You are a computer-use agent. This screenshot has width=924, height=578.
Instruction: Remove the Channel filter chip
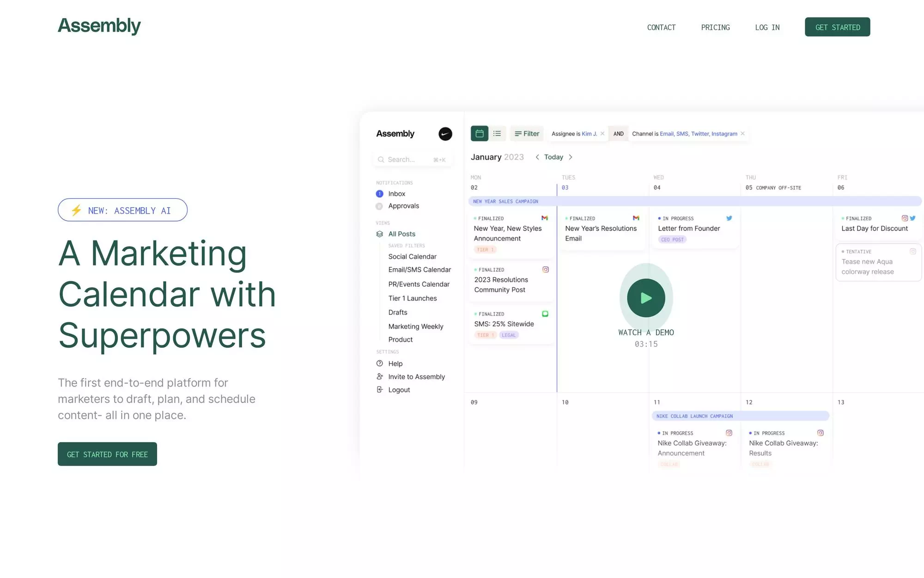click(x=743, y=134)
